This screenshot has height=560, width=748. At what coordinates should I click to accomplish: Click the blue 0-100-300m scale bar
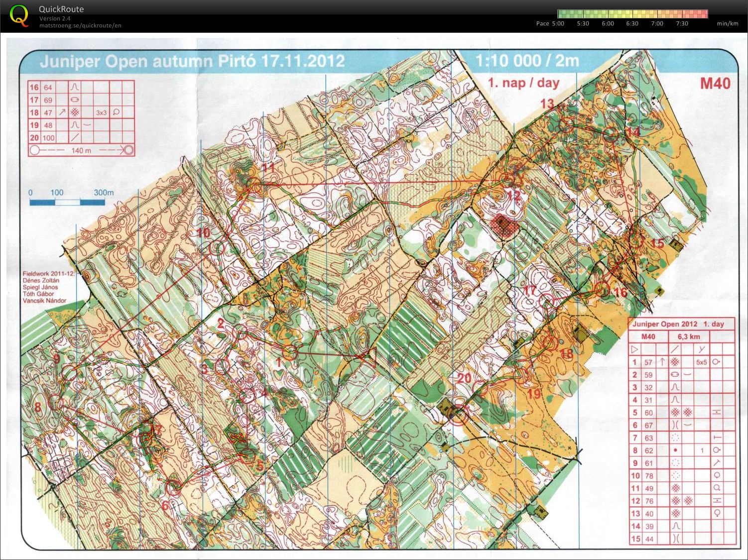click(x=67, y=202)
